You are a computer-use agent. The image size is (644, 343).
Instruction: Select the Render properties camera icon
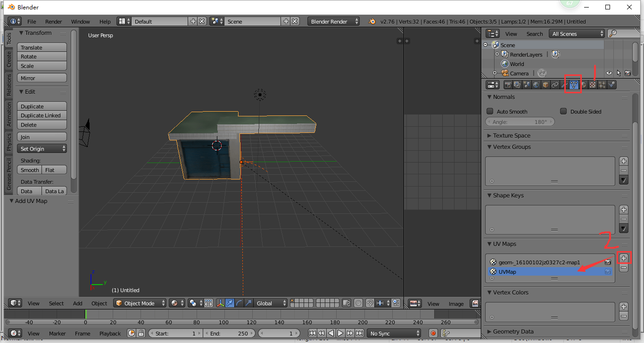tap(508, 84)
